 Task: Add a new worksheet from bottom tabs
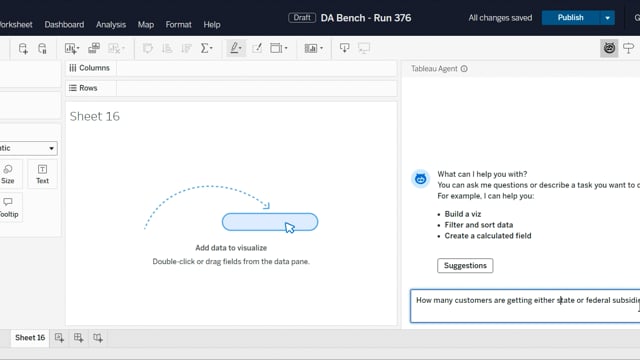pos(59,338)
